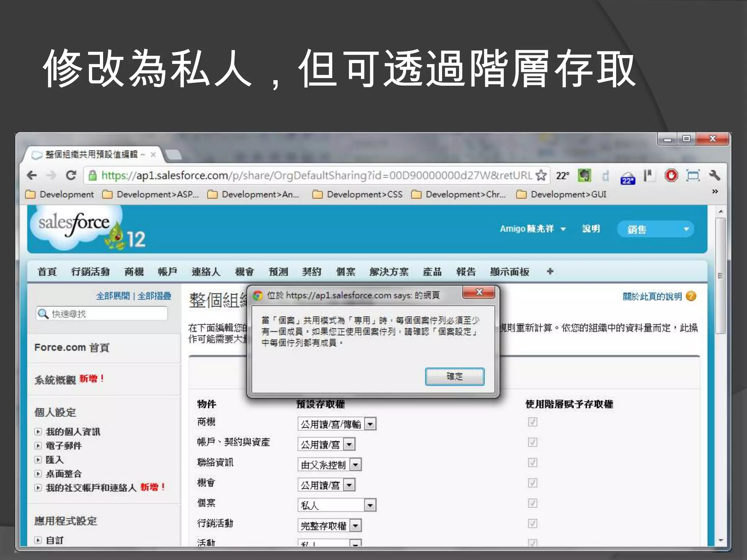This screenshot has height=560, width=747.
Task: Toggle hierarchy access checkbox for 機會
Action: [x=533, y=483]
